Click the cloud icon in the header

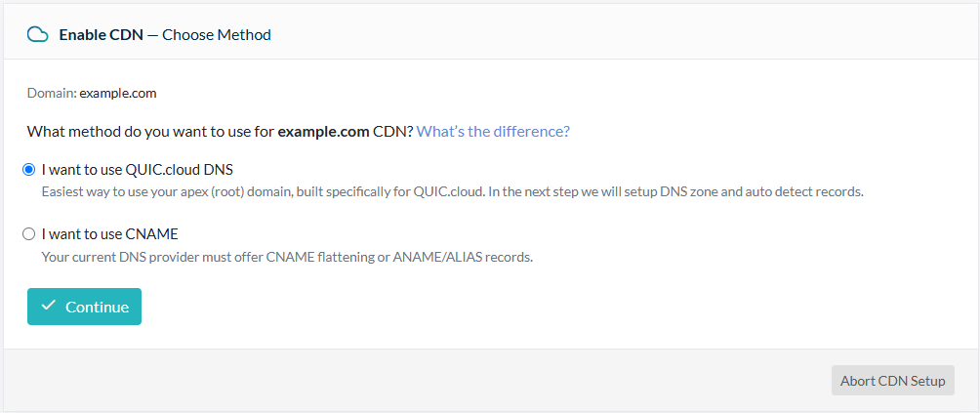coord(38,34)
